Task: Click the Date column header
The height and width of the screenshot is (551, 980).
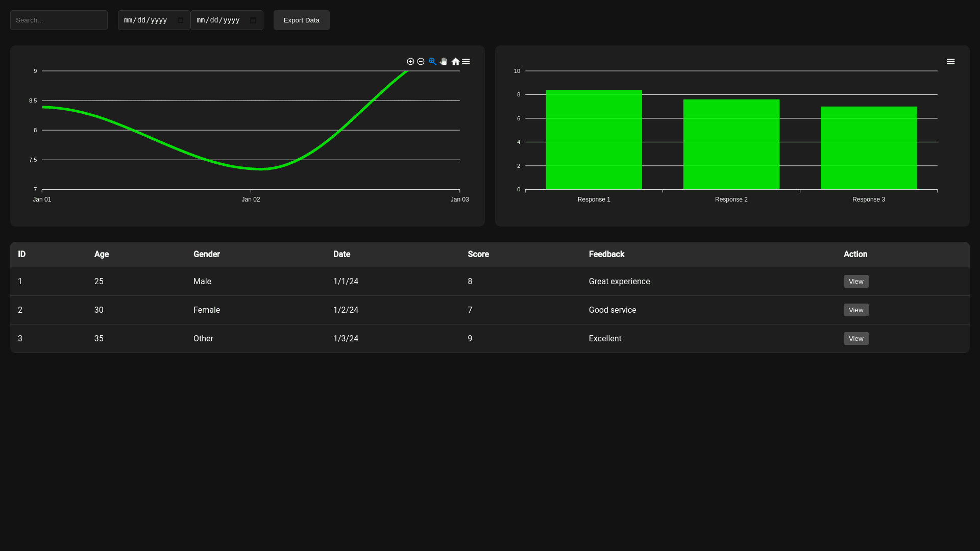Action: [x=341, y=255]
